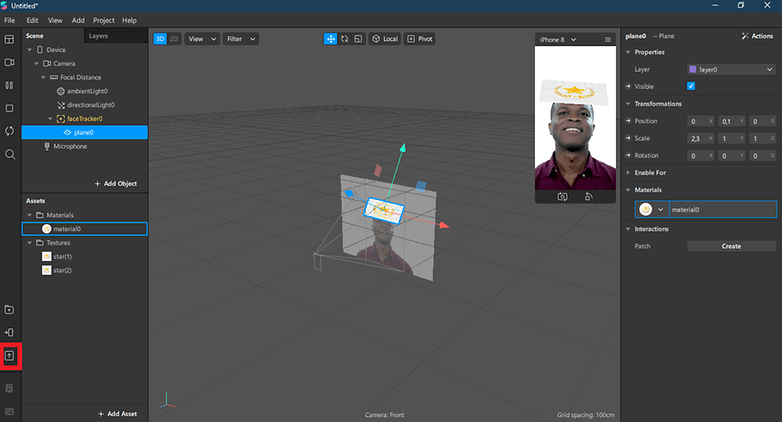Image resolution: width=782 pixels, height=422 pixels.
Task: Click patch arrow beside Scale property
Action: click(x=628, y=138)
